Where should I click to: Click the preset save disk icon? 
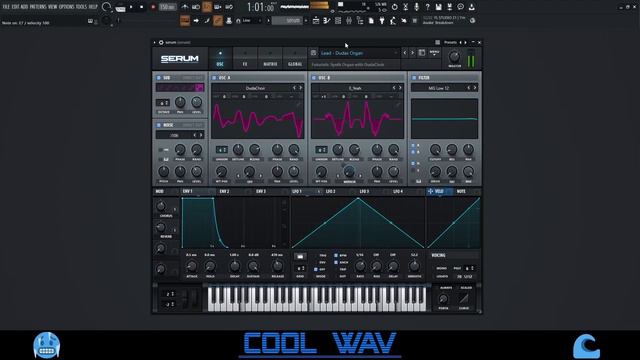(x=313, y=53)
